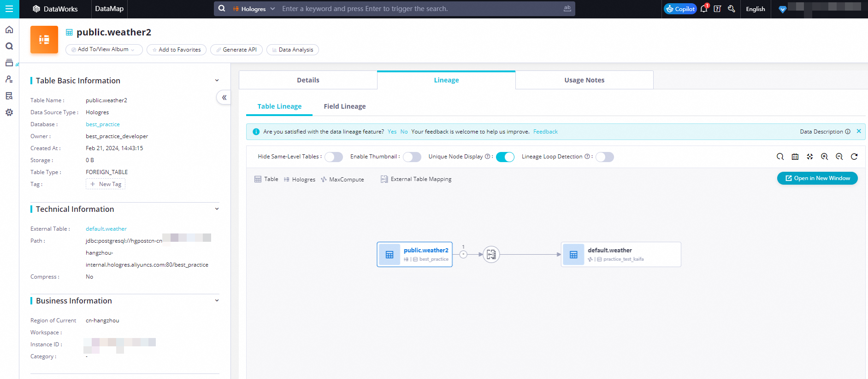This screenshot has height=379, width=868.
Task: Open the English language selector
Action: [756, 9]
